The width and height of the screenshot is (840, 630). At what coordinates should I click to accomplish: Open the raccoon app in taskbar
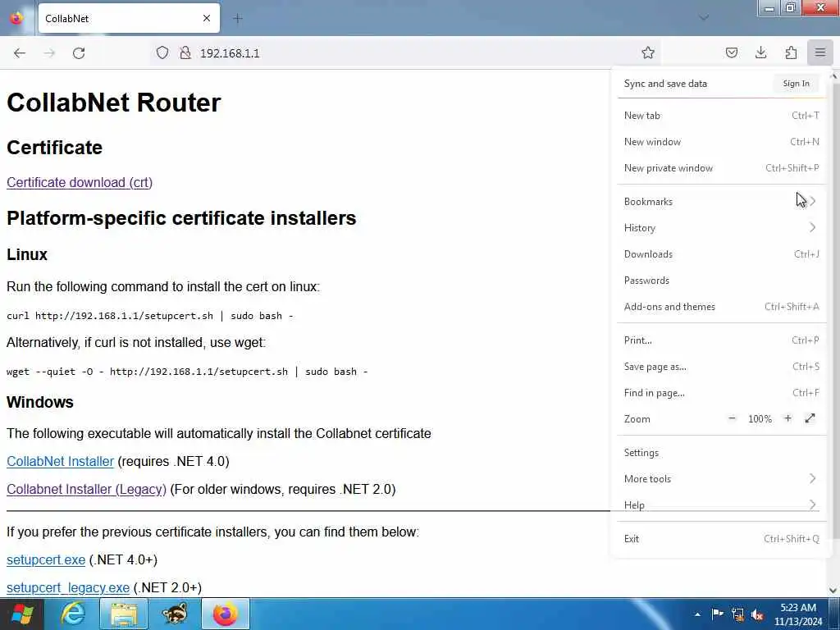pos(175,614)
